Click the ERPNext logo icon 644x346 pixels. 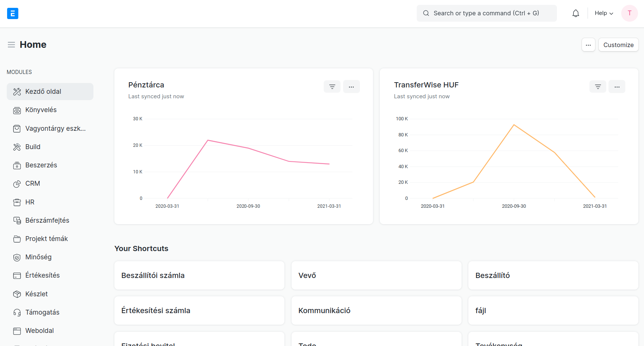(x=13, y=13)
